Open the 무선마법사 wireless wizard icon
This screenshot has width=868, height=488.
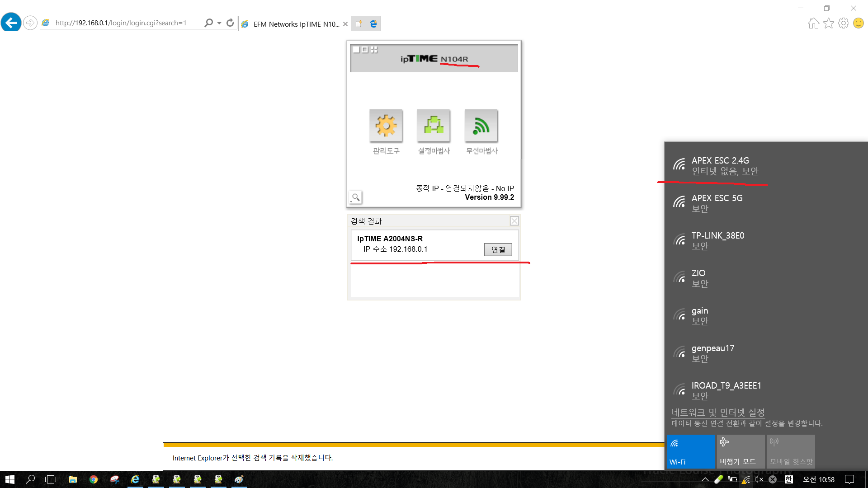(481, 126)
